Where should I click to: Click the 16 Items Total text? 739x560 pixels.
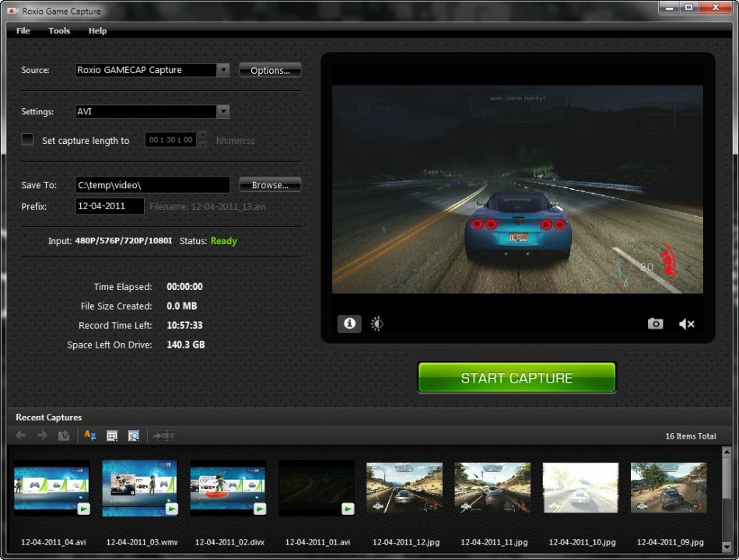tap(691, 436)
